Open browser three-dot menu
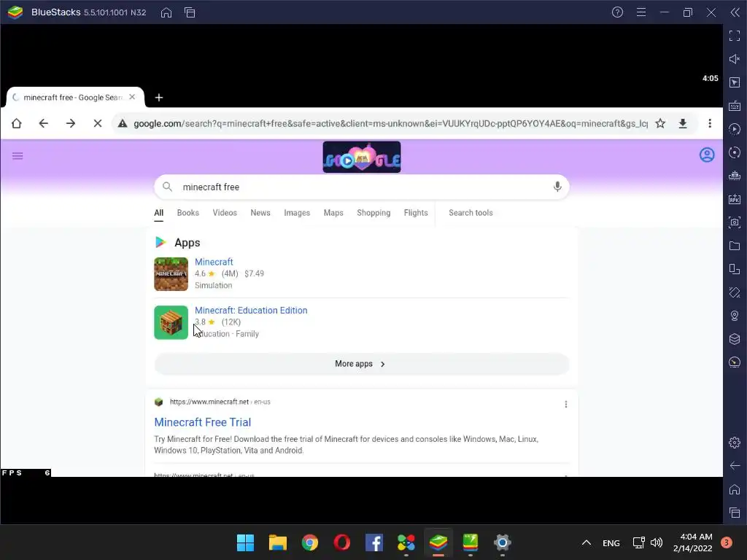The image size is (747, 560). click(710, 123)
